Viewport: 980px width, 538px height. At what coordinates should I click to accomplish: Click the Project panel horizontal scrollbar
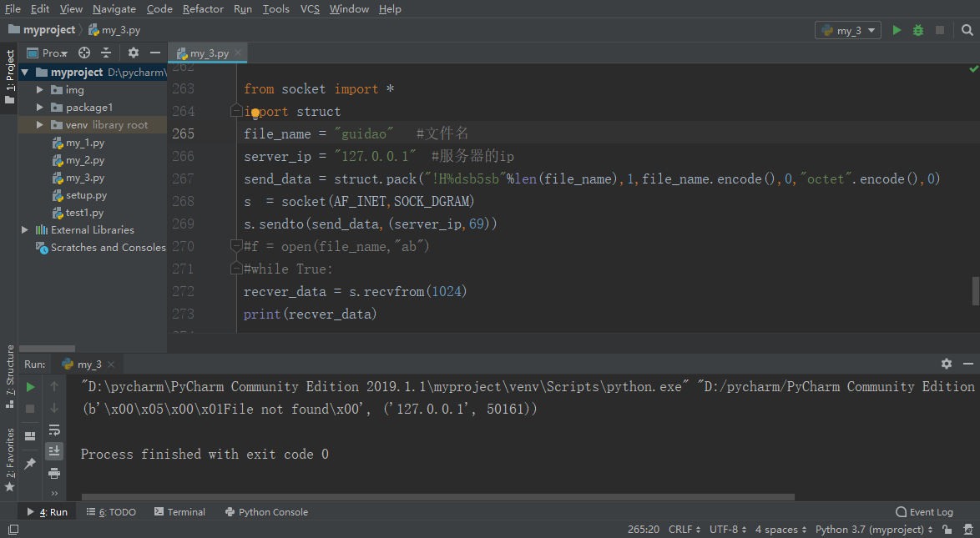point(47,348)
